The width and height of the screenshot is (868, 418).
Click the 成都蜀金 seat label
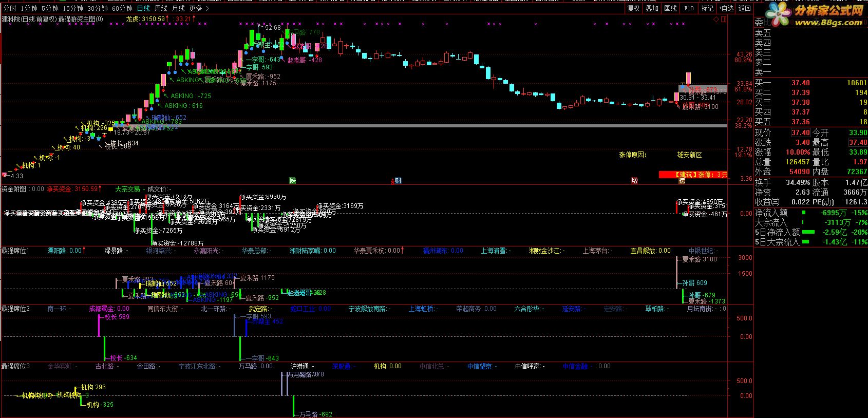[102, 309]
